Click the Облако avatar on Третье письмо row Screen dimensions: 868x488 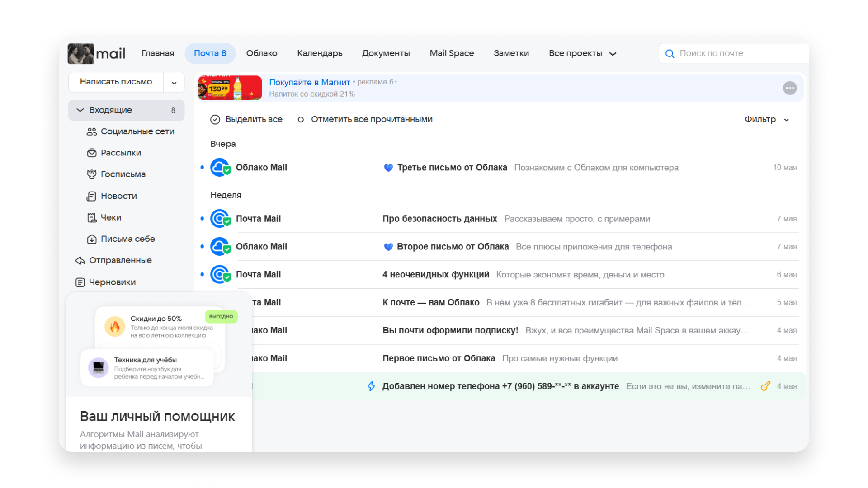point(221,168)
